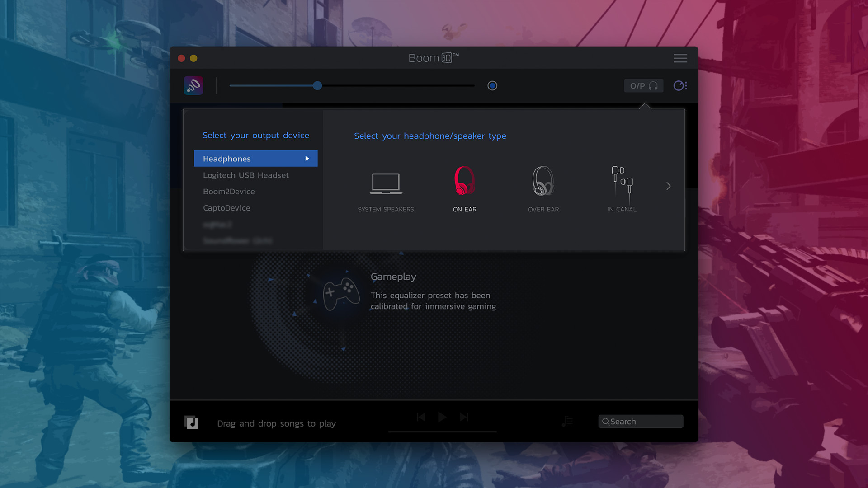Choose the On Ear headphone type
Image resolution: width=868 pixels, height=488 pixels.
tap(464, 181)
